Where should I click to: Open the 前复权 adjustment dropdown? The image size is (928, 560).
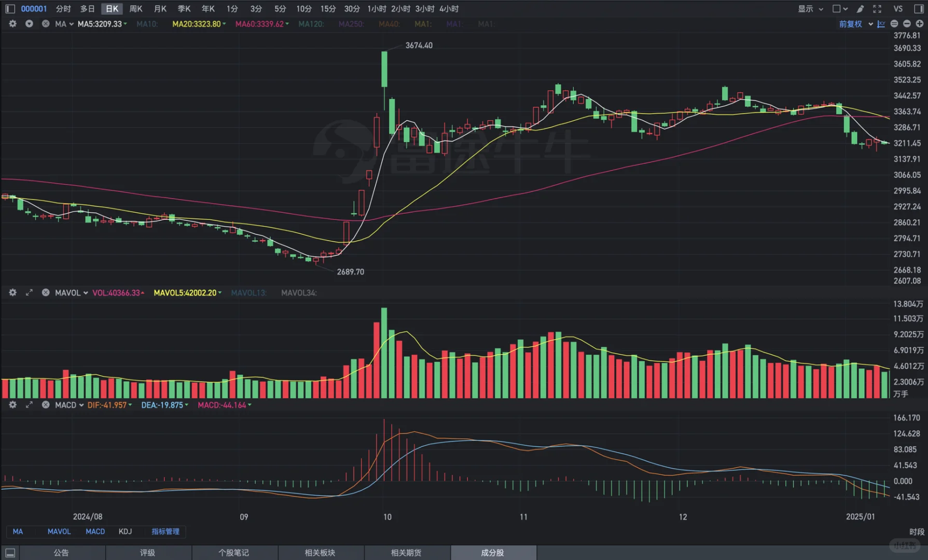click(856, 24)
